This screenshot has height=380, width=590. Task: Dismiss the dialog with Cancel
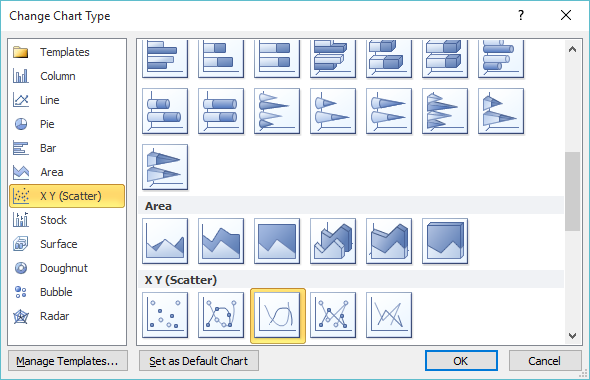pyautogui.click(x=544, y=361)
